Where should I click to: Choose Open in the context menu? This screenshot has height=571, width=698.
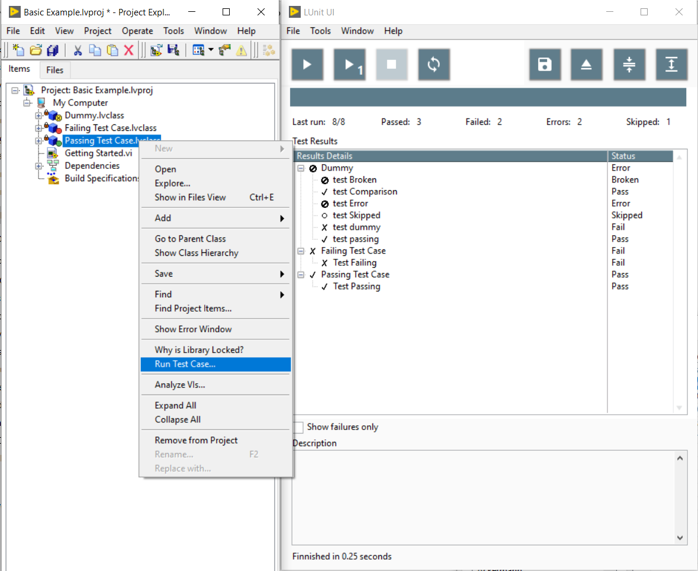[216, 169]
